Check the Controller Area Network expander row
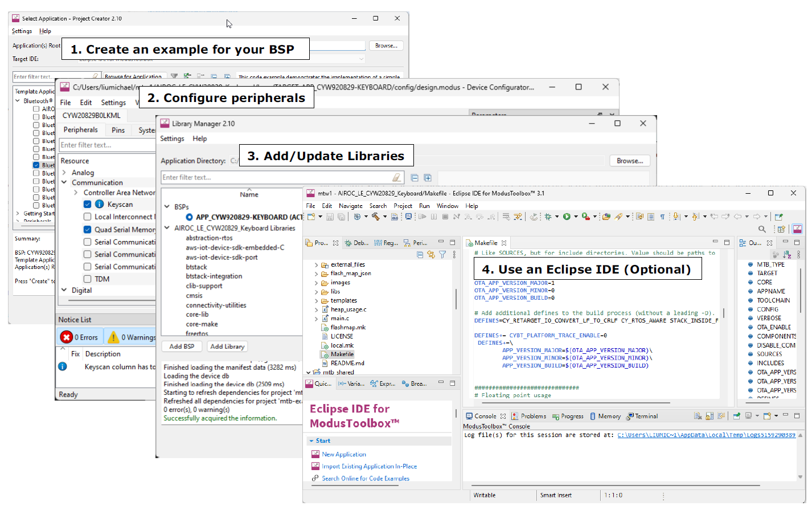Image resolution: width=812 pixels, height=510 pixels. click(76, 193)
